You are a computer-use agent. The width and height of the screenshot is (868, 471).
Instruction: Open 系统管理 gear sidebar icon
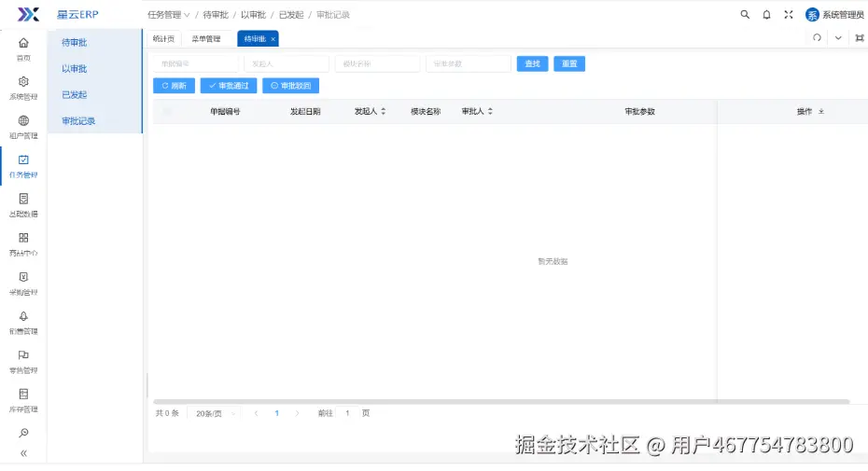pos(23,81)
